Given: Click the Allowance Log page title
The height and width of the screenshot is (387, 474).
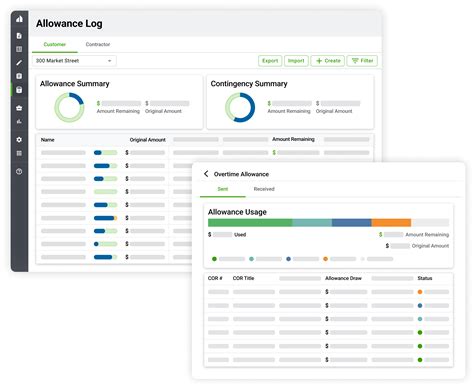Looking at the screenshot, I should [x=69, y=24].
